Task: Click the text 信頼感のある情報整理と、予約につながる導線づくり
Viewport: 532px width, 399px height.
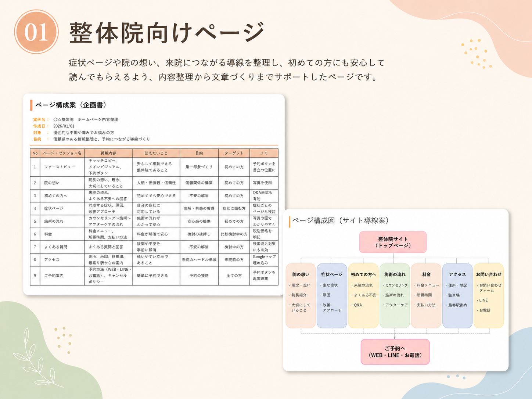Action: tap(101, 139)
